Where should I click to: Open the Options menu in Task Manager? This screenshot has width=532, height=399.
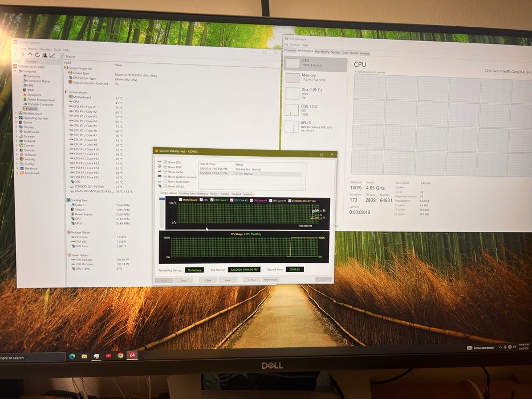point(295,45)
